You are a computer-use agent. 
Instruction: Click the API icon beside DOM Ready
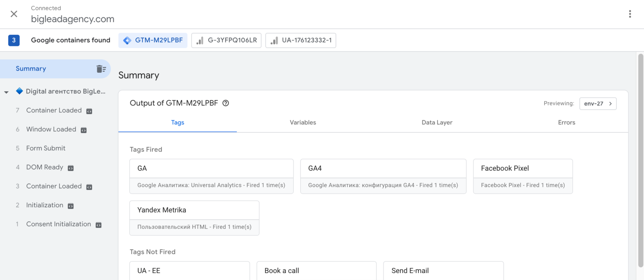(71, 168)
